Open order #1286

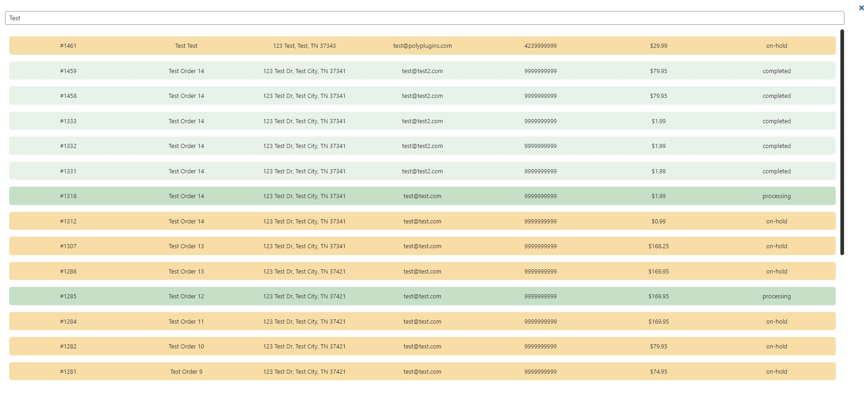pos(422,271)
